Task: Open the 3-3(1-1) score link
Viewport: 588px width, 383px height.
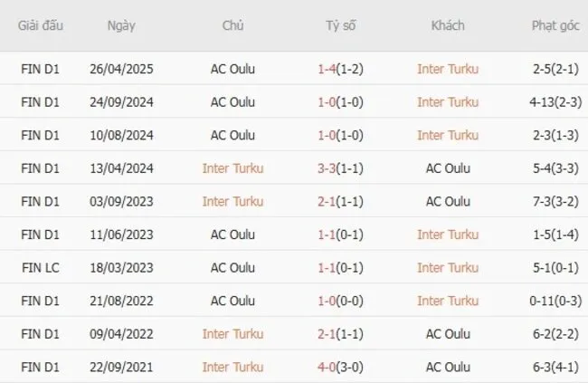Action: point(341,168)
